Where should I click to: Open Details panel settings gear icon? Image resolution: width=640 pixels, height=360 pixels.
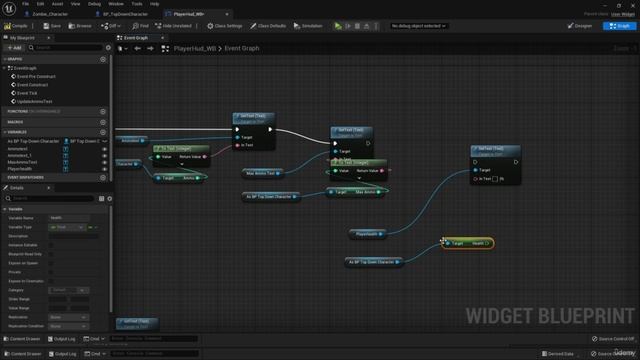click(x=110, y=199)
